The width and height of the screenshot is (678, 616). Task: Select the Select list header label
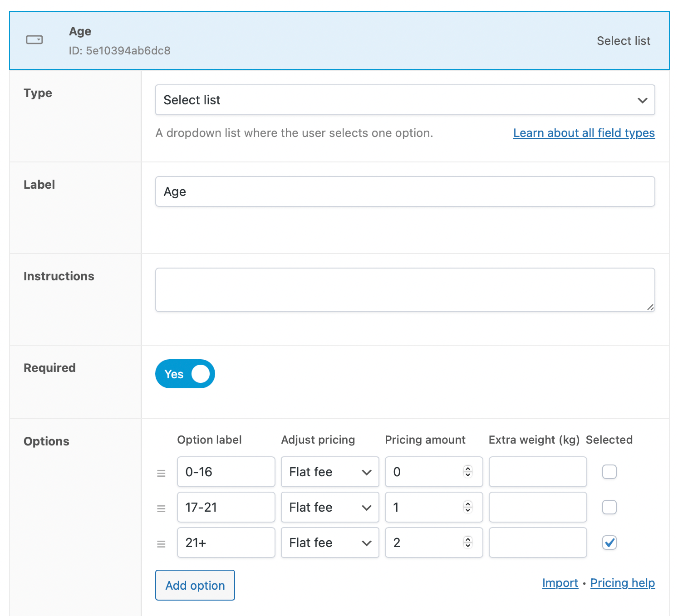pyautogui.click(x=624, y=40)
